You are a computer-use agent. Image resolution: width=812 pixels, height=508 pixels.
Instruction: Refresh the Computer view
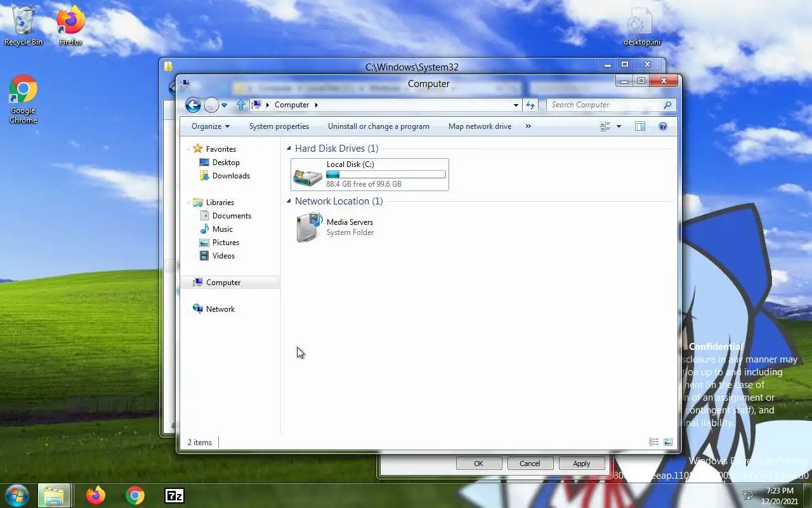(x=530, y=105)
